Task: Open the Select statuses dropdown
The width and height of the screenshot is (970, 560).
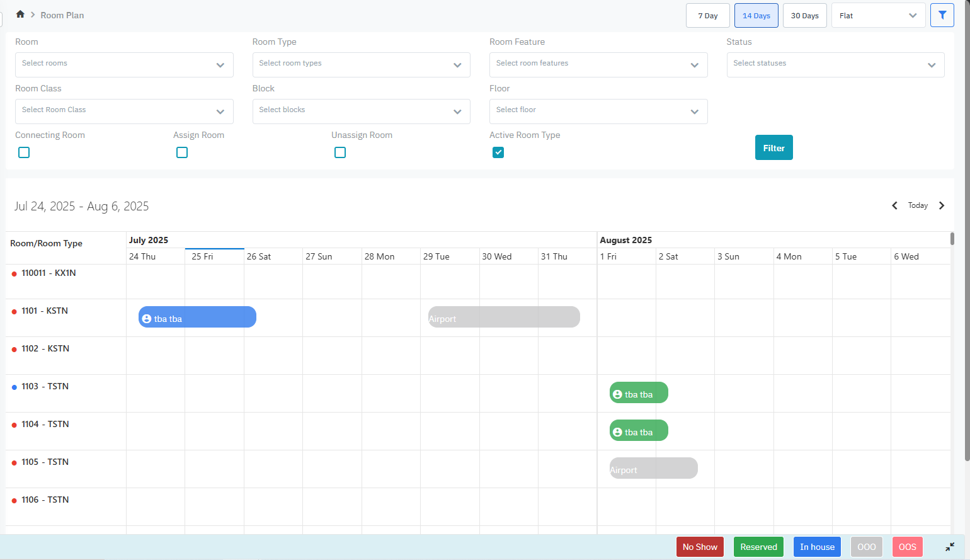Action: [x=835, y=65]
